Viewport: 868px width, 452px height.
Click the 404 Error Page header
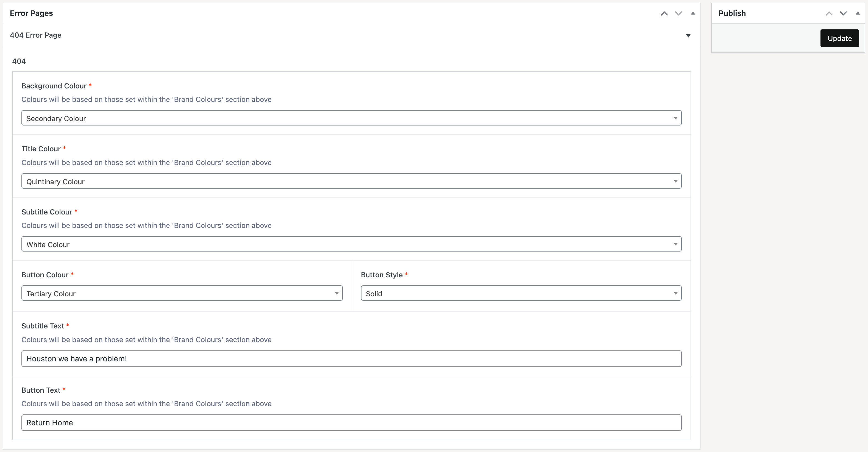tap(36, 35)
